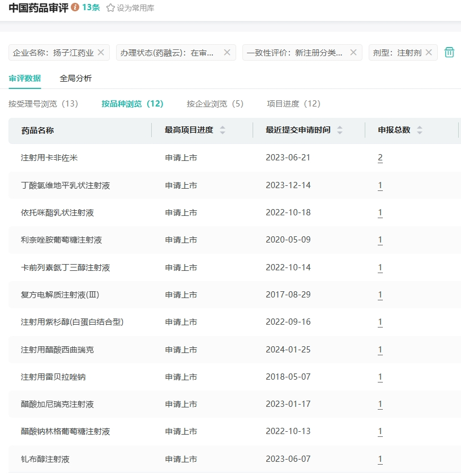Open 项目进度 (12) view
461x476 pixels.
(x=294, y=104)
